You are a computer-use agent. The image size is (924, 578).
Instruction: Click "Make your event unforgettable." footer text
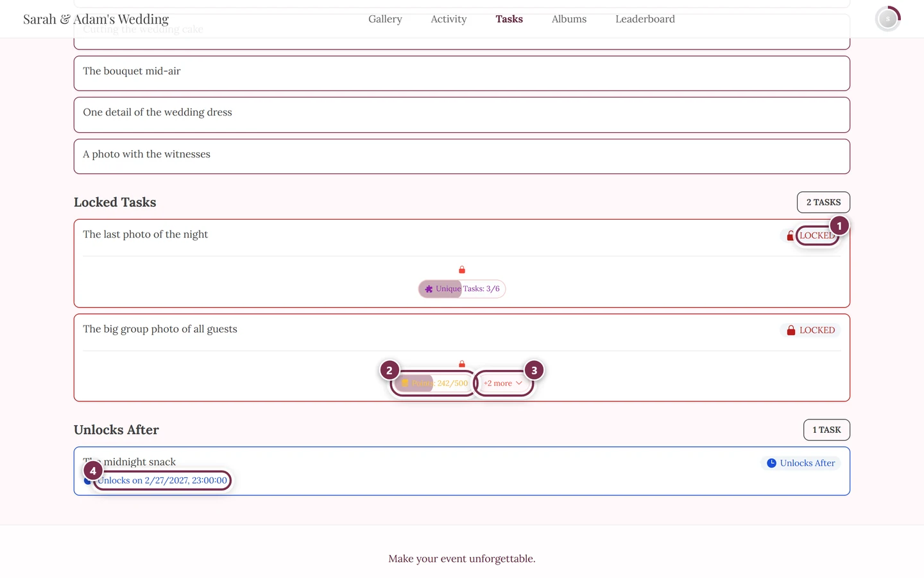click(462, 559)
